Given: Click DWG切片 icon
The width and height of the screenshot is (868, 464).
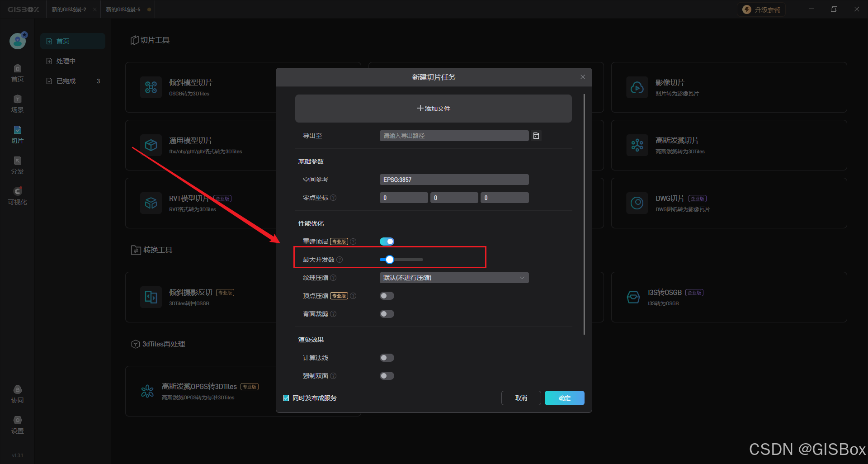Looking at the screenshot, I should (637, 203).
